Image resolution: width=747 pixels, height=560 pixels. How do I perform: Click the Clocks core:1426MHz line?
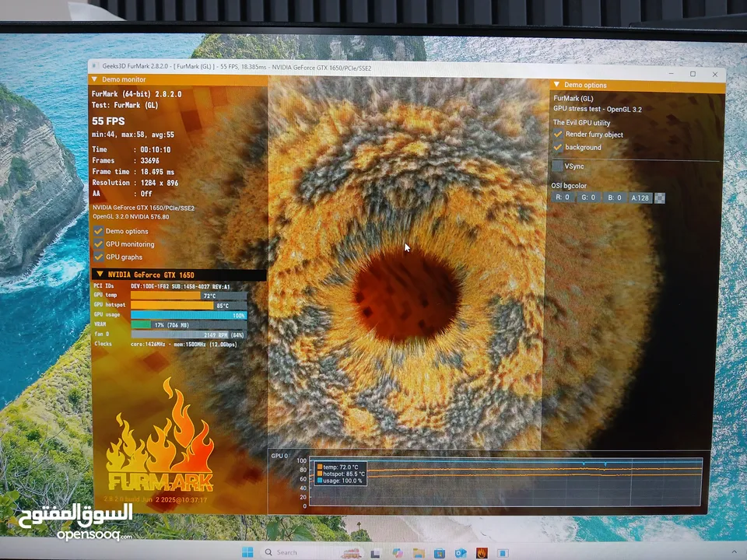pyautogui.click(x=165, y=344)
